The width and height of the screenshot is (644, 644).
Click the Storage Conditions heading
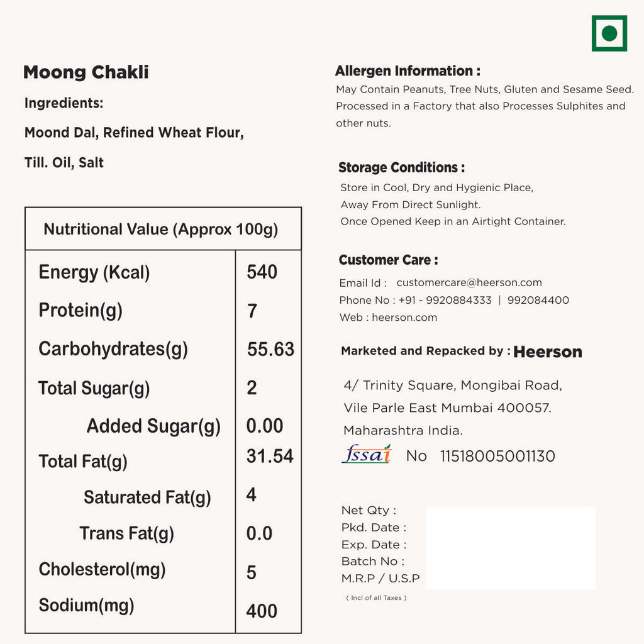click(401, 168)
